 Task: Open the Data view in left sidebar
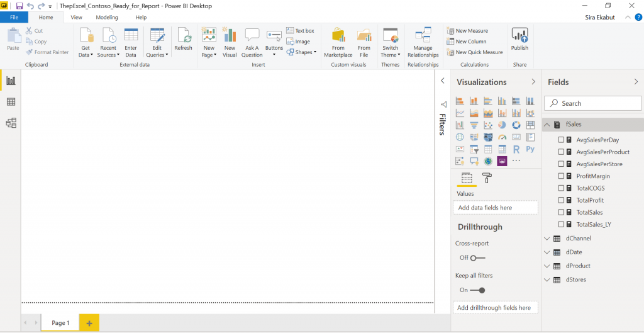(x=11, y=102)
